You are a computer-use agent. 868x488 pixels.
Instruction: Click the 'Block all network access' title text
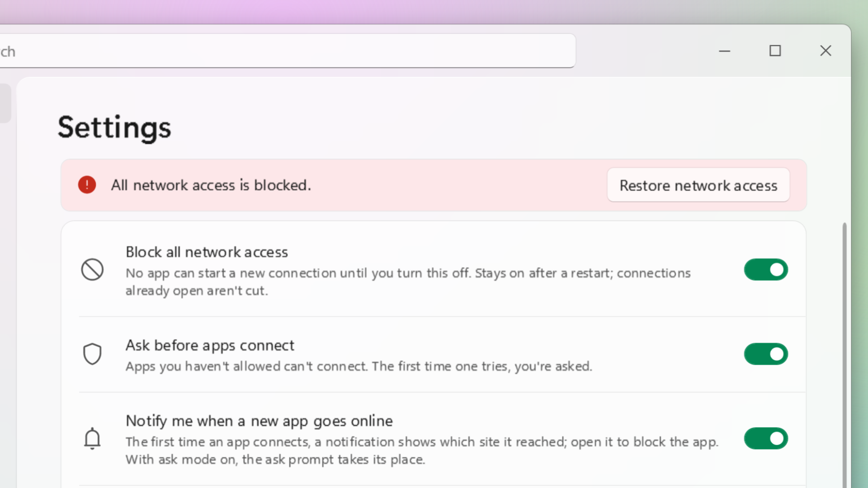point(207,252)
